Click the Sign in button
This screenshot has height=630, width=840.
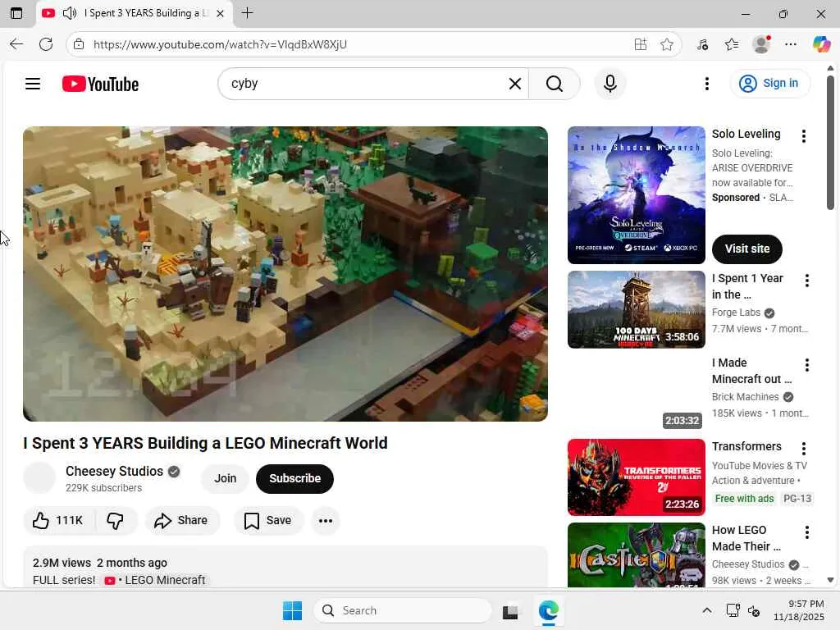[769, 84]
